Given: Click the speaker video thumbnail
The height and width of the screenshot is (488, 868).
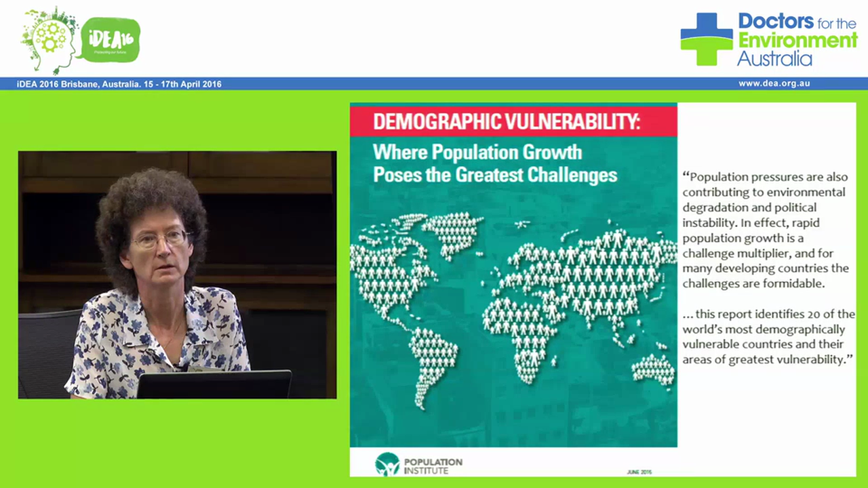Looking at the screenshot, I should click(x=177, y=274).
